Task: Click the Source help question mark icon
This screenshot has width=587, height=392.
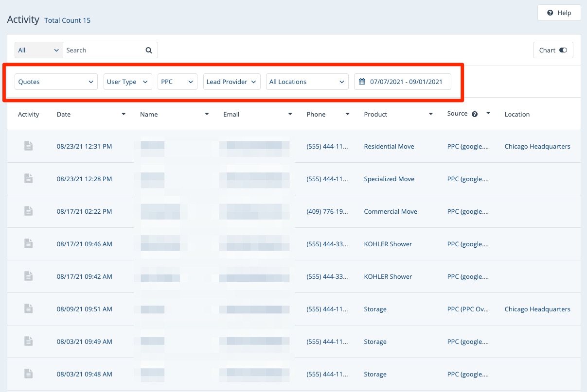Action: (475, 114)
